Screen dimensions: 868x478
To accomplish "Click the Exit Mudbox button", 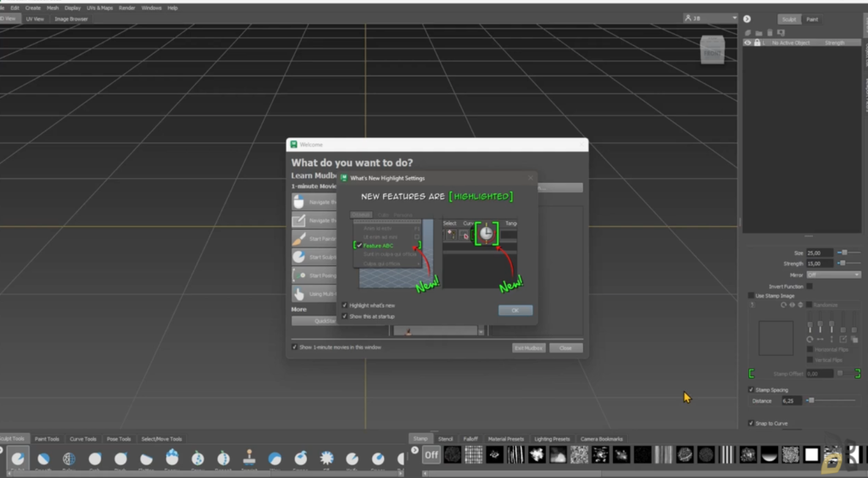I will (x=529, y=348).
